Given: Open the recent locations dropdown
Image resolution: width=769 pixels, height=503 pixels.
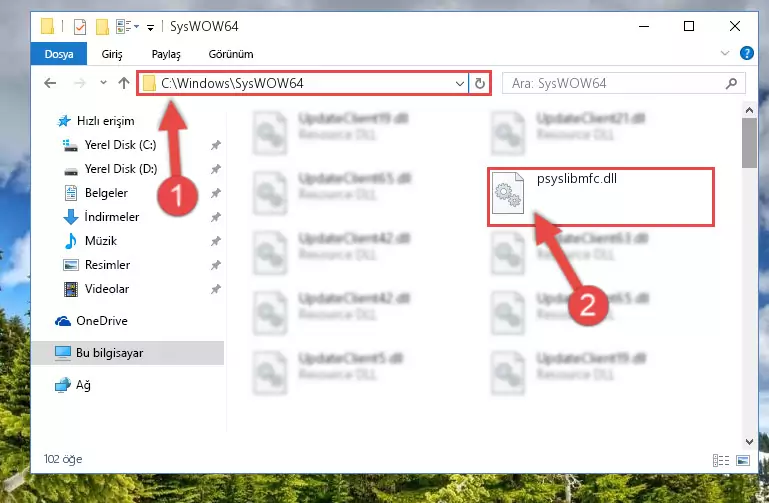Looking at the screenshot, I should [103, 82].
